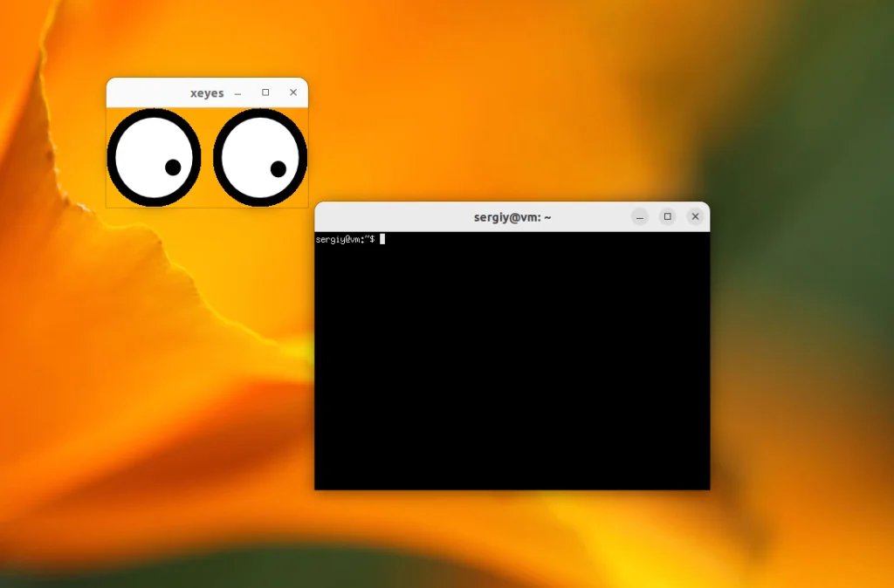Minimize the terminal window
This screenshot has height=588, width=894.
click(x=639, y=216)
